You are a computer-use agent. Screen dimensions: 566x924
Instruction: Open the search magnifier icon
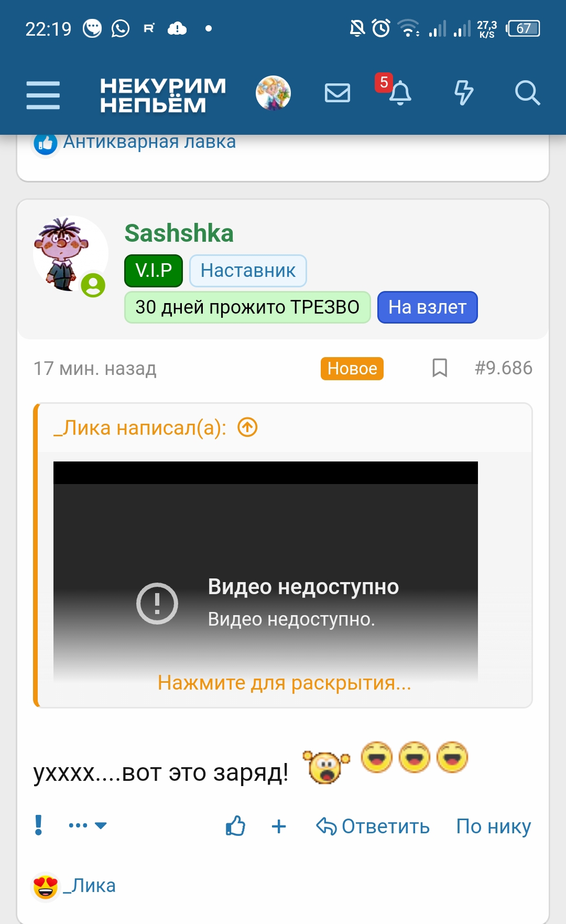click(527, 93)
